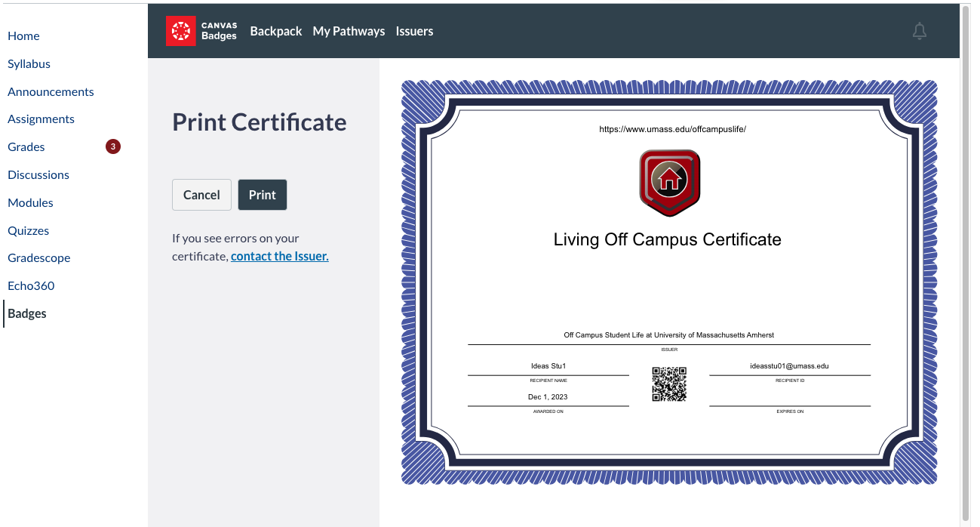Go to Discussions
980x527 pixels.
(x=38, y=174)
